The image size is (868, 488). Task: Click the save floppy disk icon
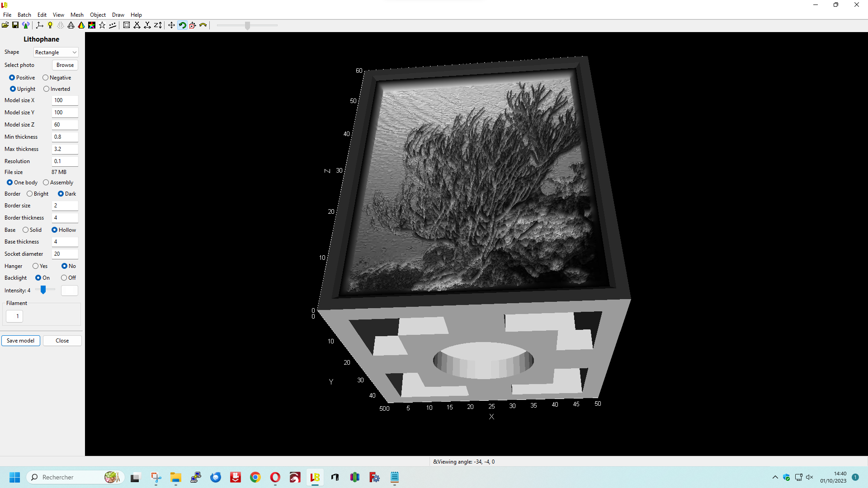click(x=15, y=25)
